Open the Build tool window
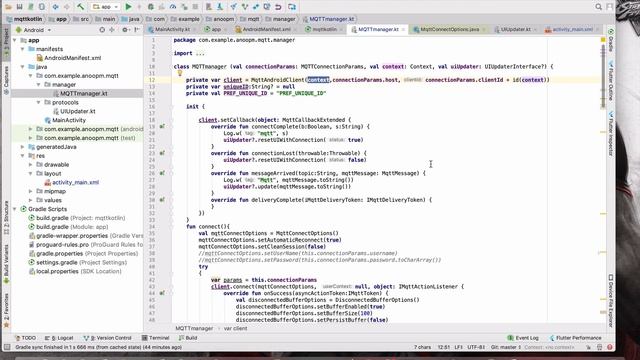This screenshot has width=640, height=360. [188, 338]
